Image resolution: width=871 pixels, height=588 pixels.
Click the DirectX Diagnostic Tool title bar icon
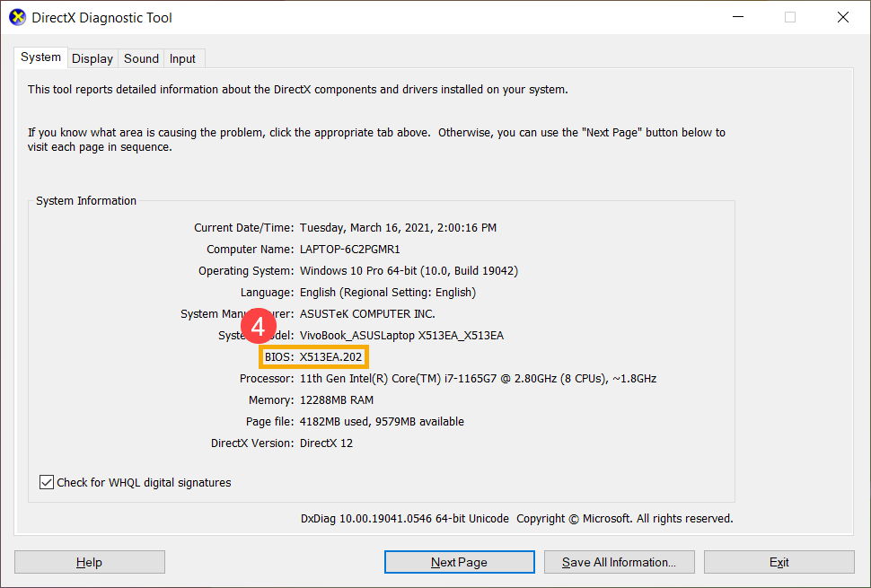tap(18, 17)
